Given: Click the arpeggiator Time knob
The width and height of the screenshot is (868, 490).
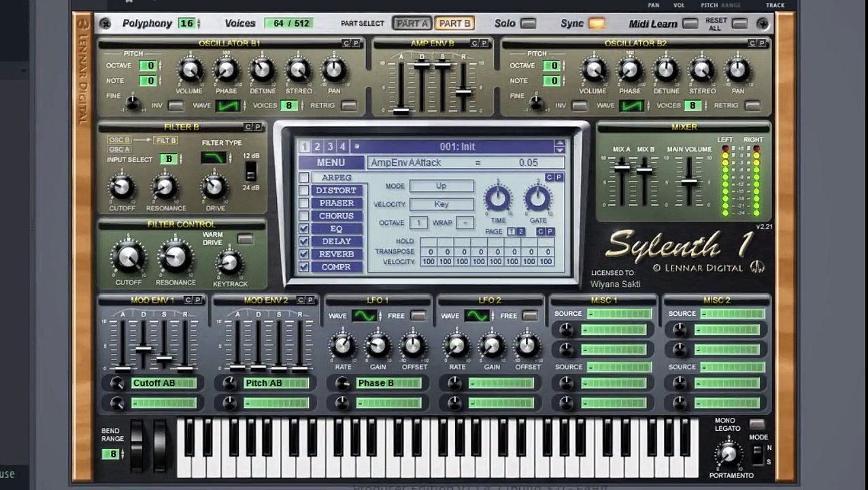Looking at the screenshot, I should [498, 199].
